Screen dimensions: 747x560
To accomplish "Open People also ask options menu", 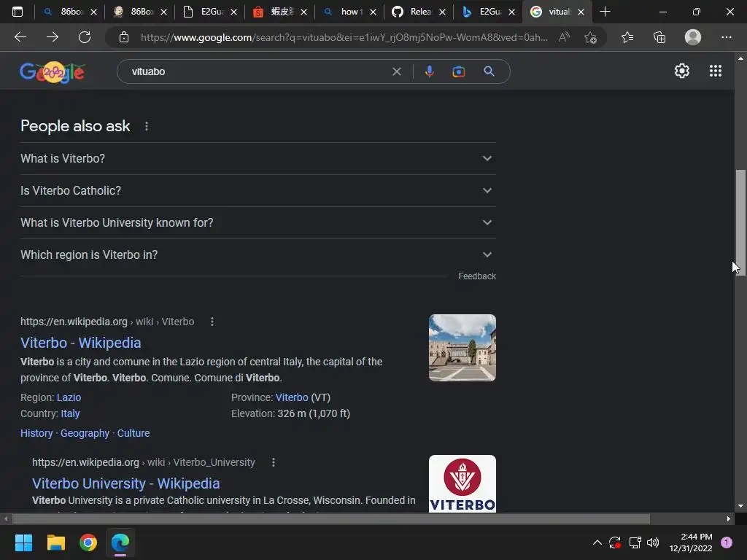I will click(146, 126).
